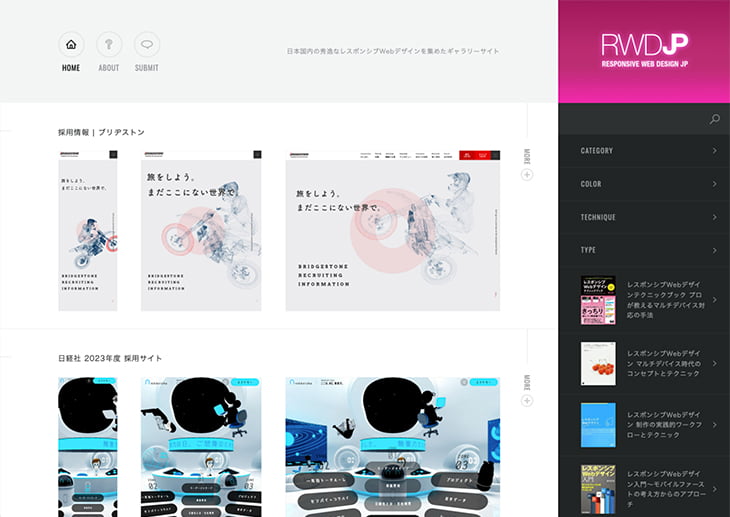Image resolution: width=730 pixels, height=517 pixels.
Task: Expand the TECHNIQUE menu
Action: [x=644, y=217]
